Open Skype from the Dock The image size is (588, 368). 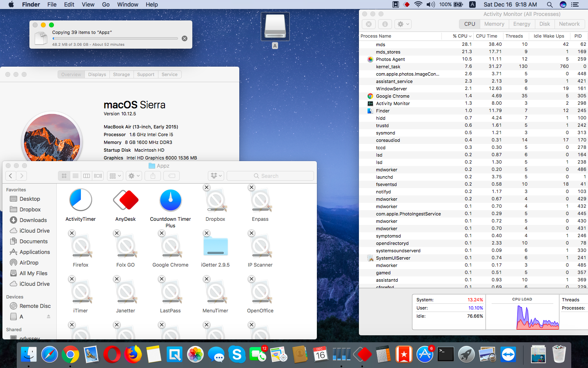(x=237, y=354)
